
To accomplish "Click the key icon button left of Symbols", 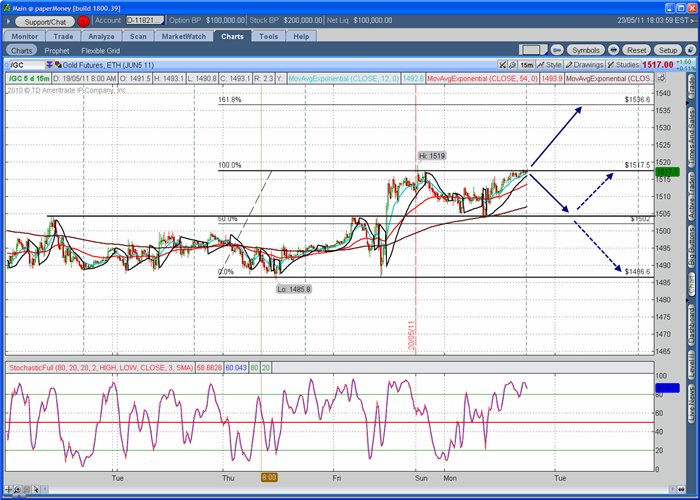I will pyautogui.click(x=556, y=50).
